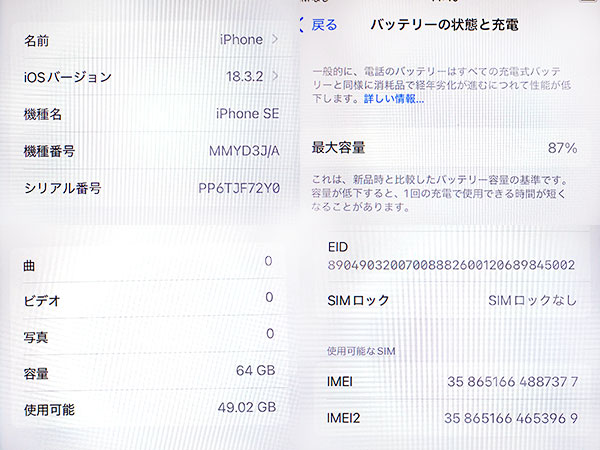600x450 pixels.
Task: Go back using the 戻る button
Action: (x=324, y=25)
